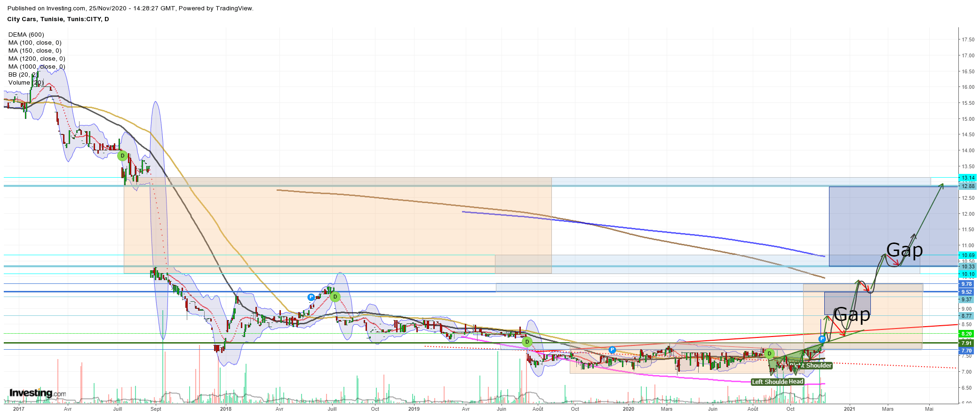
Task: Click the green D marker near Juillet 2018
Action: click(335, 297)
